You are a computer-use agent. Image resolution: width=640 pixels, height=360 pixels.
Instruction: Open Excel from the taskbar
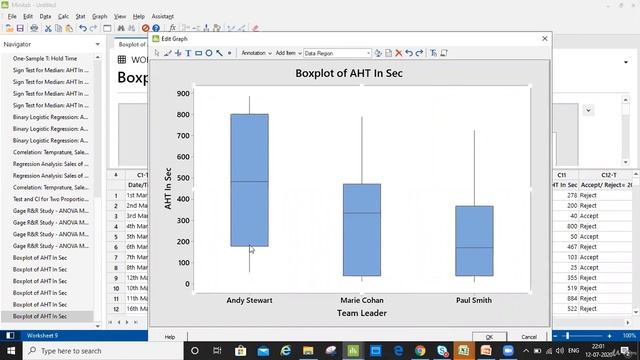464,351
